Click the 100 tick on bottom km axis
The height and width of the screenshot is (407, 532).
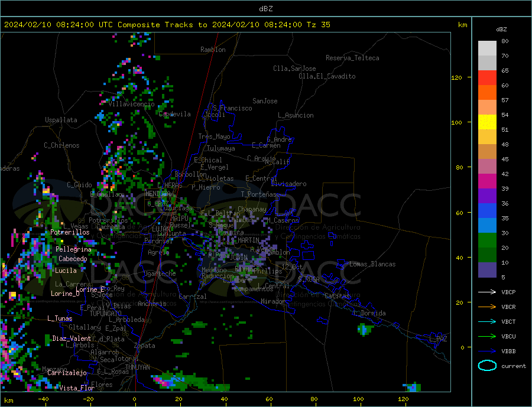(358, 399)
